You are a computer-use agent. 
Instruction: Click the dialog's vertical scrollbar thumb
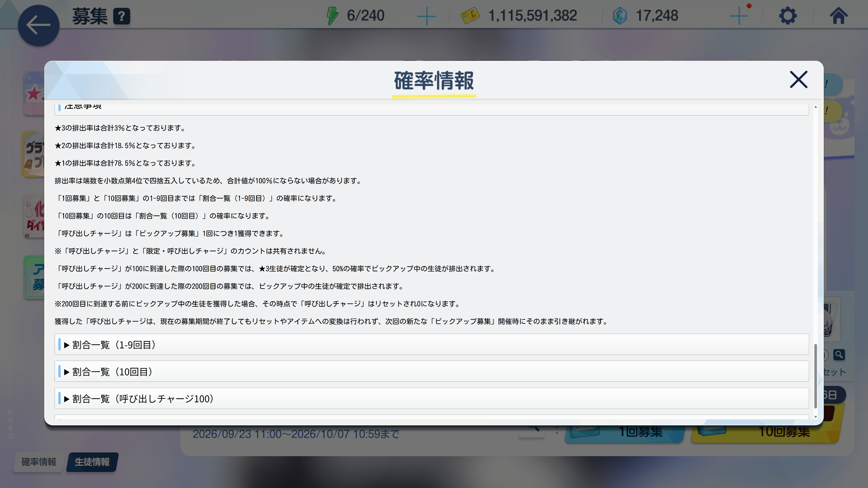tap(815, 376)
